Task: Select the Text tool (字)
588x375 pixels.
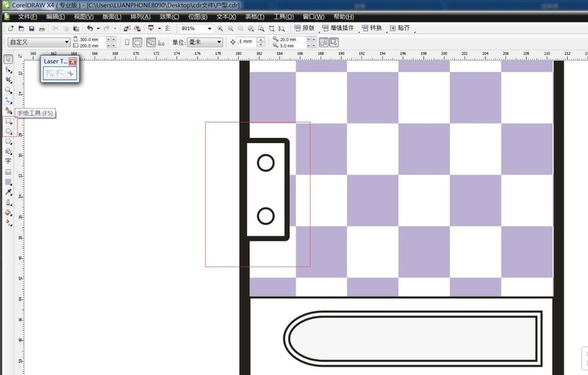Action: (x=8, y=161)
